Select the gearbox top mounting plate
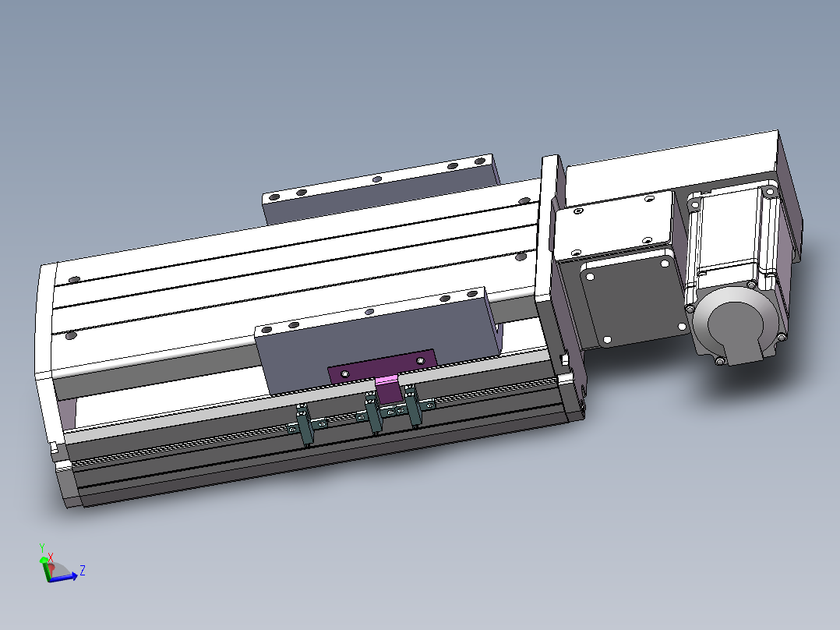This screenshot has height=630, width=840. click(613, 228)
